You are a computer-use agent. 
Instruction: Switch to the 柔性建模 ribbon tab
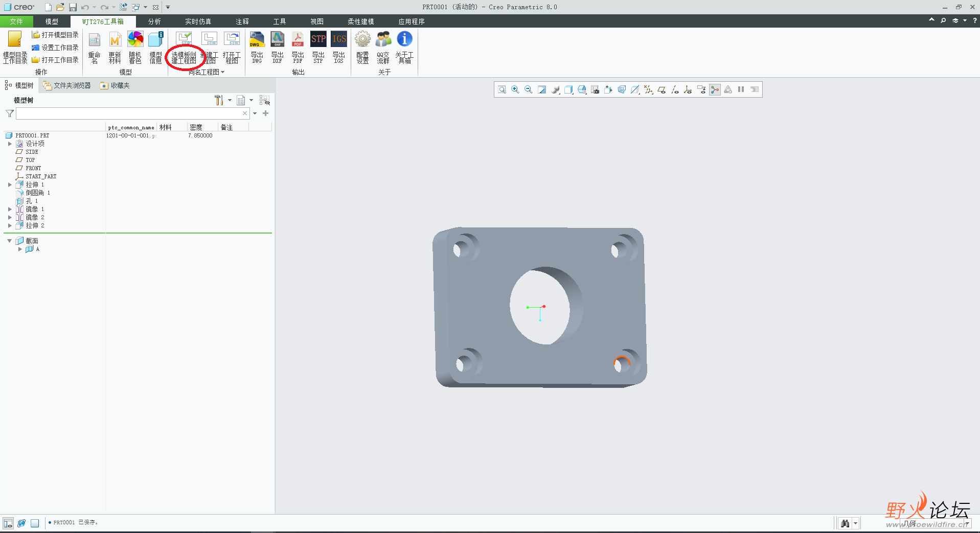(x=361, y=21)
